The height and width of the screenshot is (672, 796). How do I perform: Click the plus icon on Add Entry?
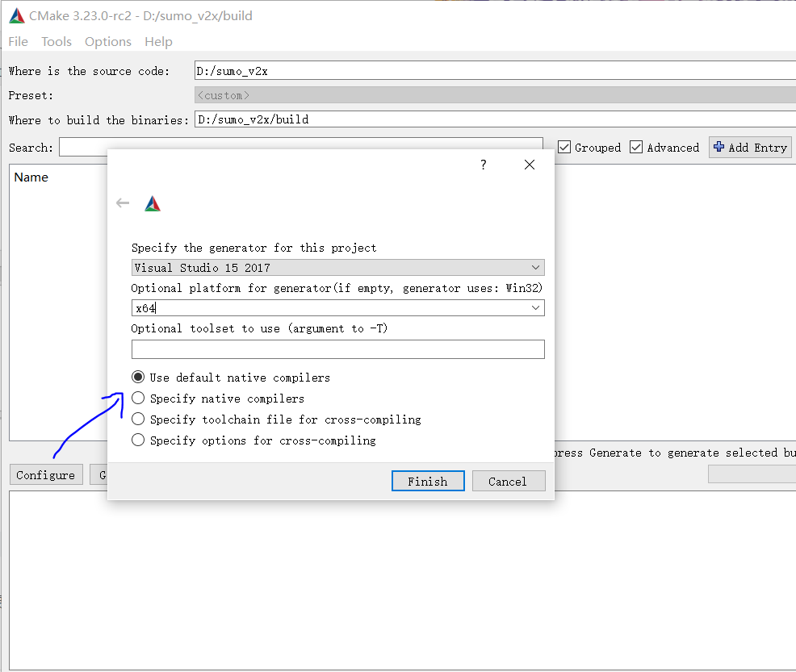tap(718, 147)
